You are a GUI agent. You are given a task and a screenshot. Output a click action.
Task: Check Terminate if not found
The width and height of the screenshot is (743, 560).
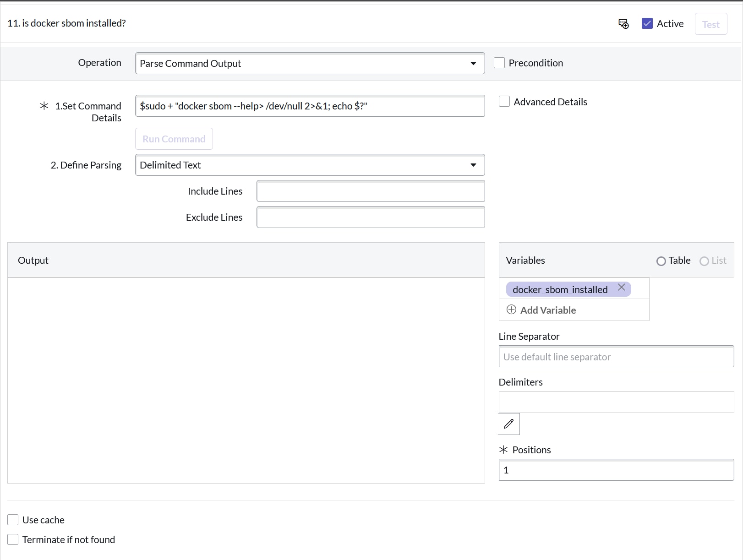pos(13,539)
